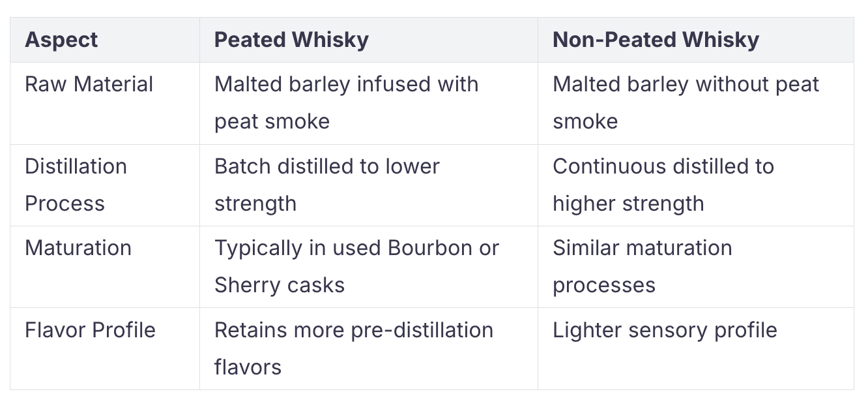Image resolution: width=868 pixels, height=411 pixels.
Task: Select the Flavor Profile row label
Action: (x=90, y=330)
